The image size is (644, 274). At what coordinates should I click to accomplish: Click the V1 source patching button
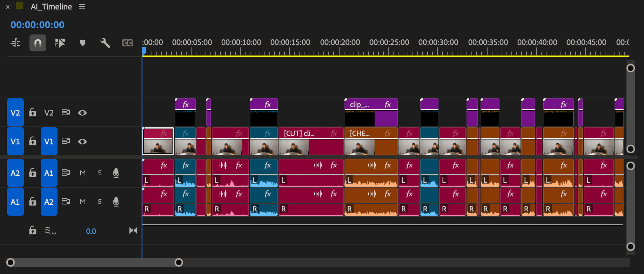15,141
